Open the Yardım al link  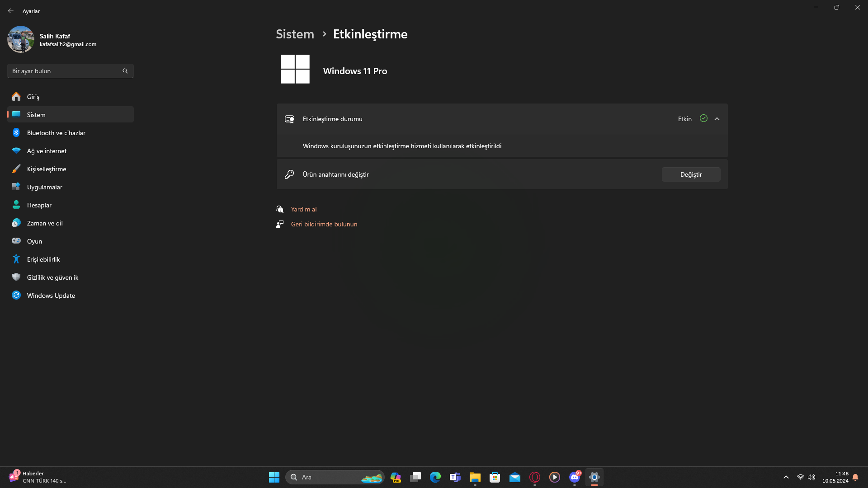304,209
